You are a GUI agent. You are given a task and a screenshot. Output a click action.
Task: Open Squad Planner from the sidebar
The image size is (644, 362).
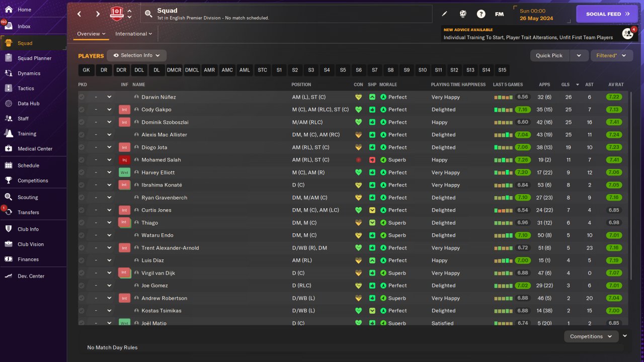pyautogui.click(x=33, y=58)
